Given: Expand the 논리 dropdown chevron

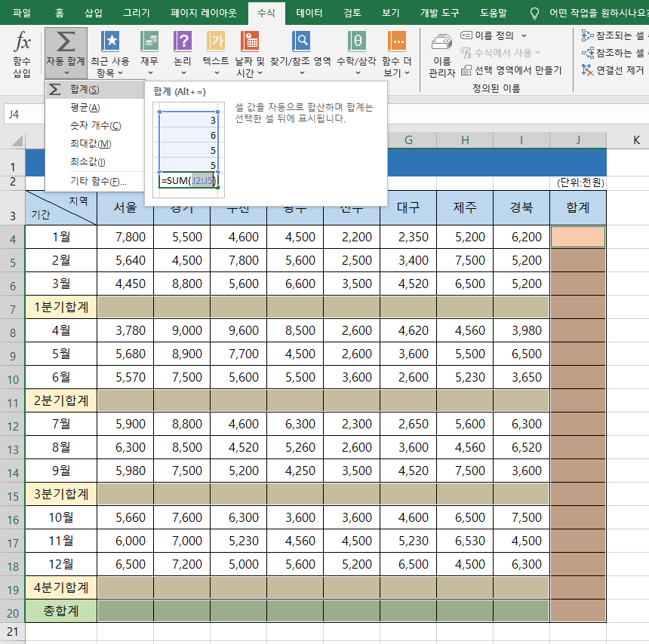Looking at the screenshot, I should 183,73.
